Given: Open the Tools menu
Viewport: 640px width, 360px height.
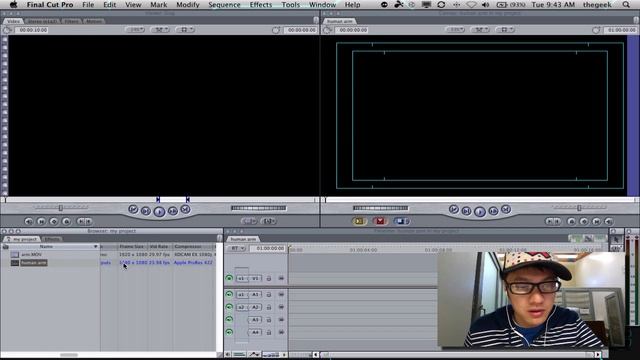Looking at the screenshot, I should coord(291,5).
